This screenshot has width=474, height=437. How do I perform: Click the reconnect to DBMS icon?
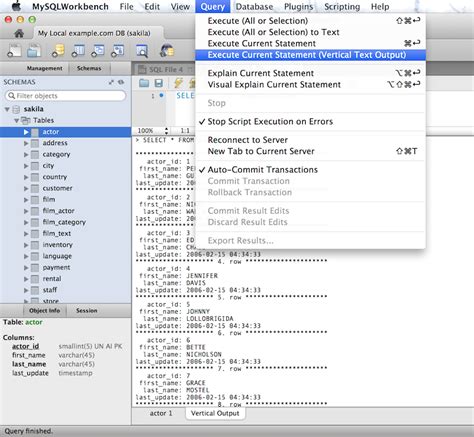pos(167,51)
